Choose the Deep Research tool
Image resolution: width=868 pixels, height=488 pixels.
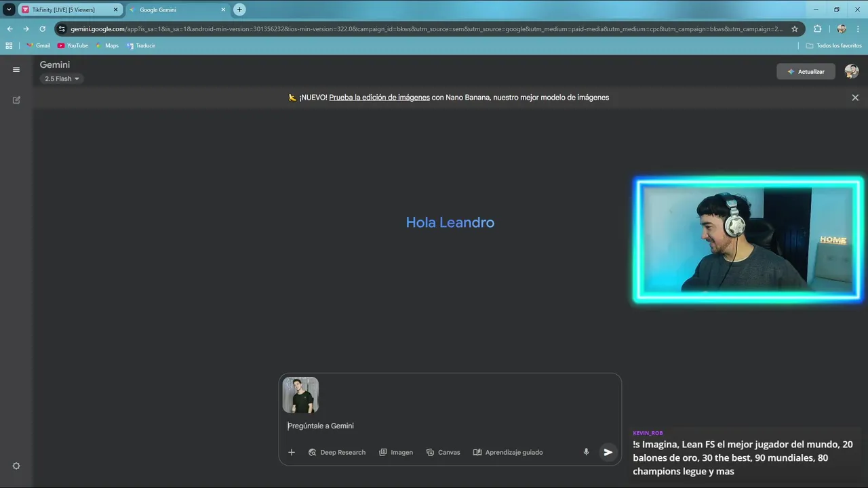(337, 452)
